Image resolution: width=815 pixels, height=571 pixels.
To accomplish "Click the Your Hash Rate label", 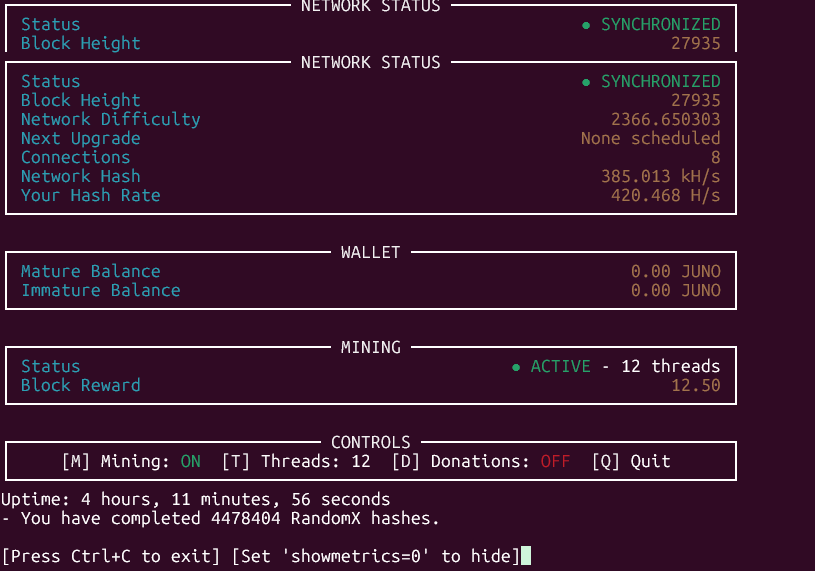I will (90, 195).
